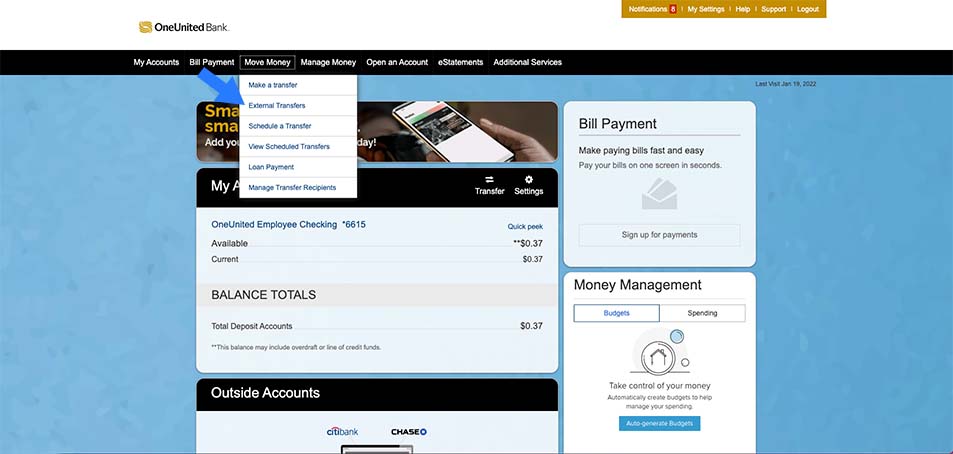Switch to the Spending tab
This screenshot has height=454, width=953.
tap(703, 313)
